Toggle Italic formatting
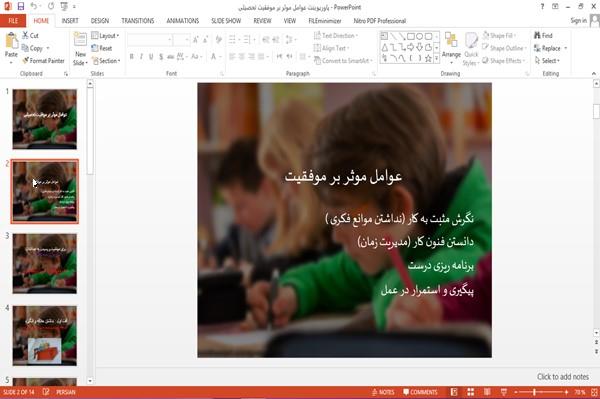This screenshot has width=600, height=399. [x=141, y=57]
